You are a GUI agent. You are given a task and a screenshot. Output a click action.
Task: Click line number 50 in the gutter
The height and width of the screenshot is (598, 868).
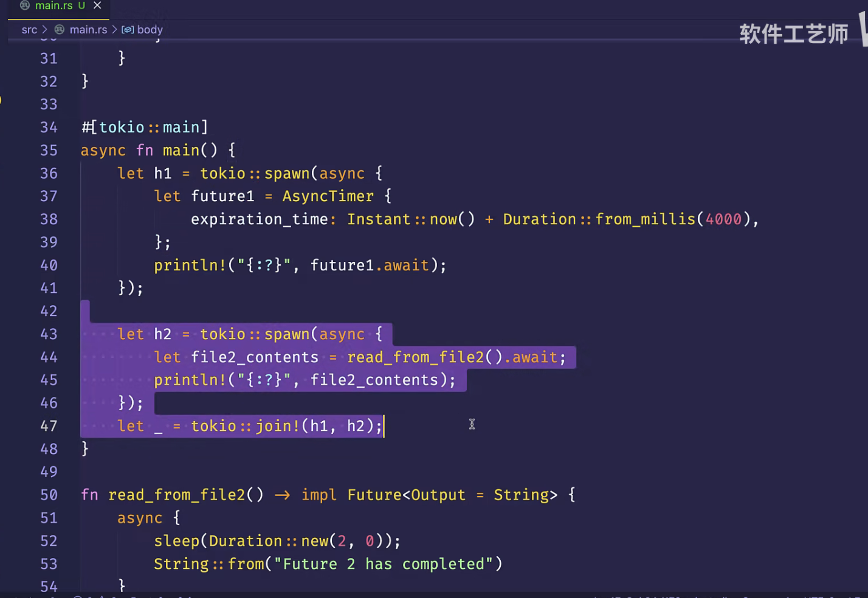pos(49,495)
